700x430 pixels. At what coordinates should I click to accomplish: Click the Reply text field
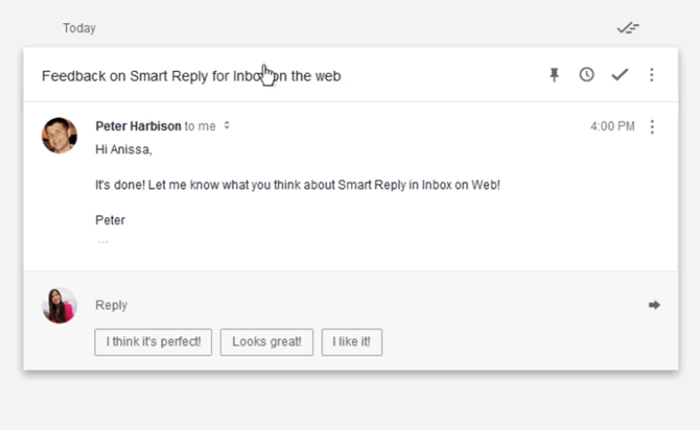tap(366, 305)
